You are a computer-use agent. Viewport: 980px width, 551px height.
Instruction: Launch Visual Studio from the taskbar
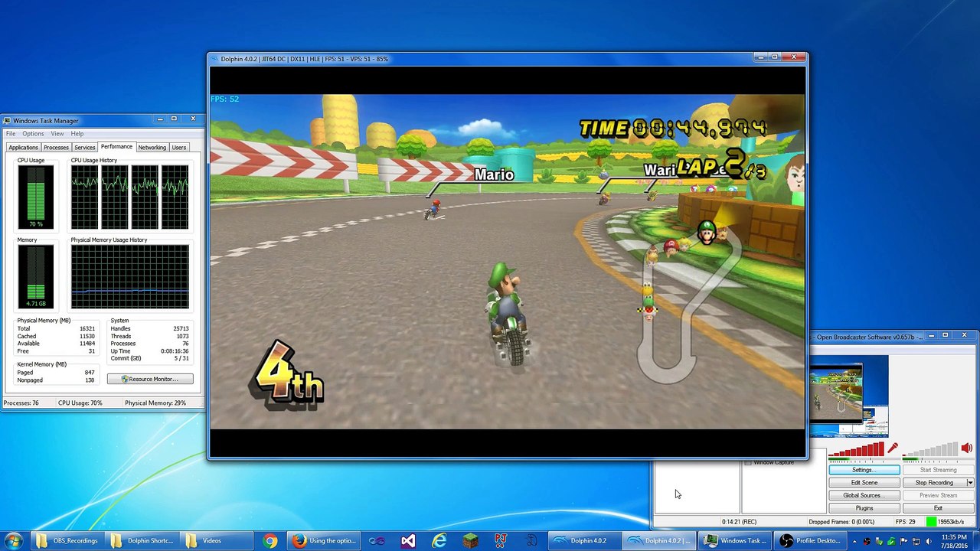tap(408, 541)
